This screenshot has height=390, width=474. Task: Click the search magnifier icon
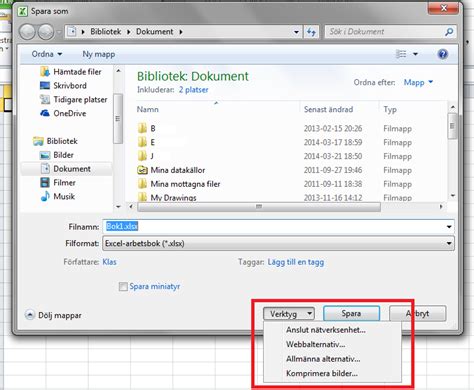click(449, 32)
